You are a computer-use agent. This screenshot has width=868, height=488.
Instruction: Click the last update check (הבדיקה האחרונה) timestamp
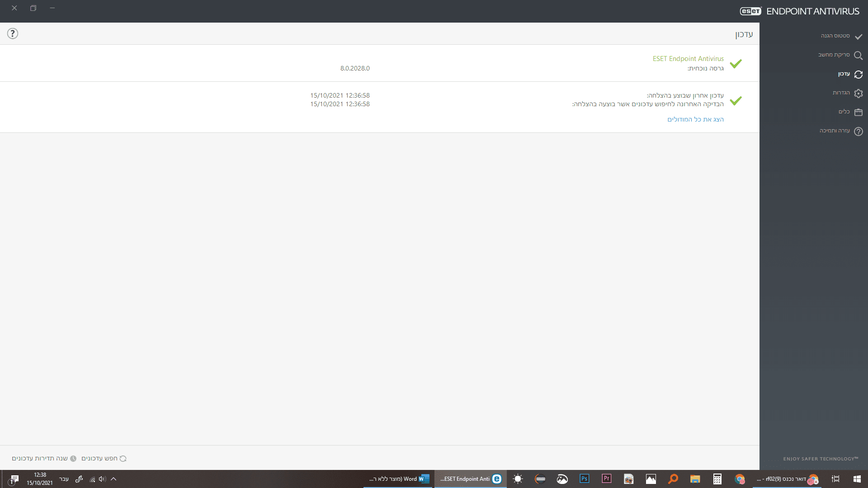(x=340, y=104)
